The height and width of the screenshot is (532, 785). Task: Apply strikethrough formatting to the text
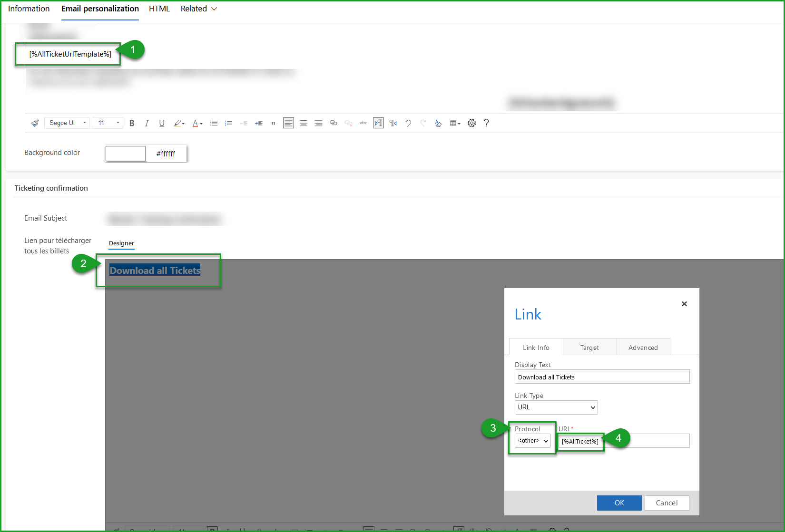click(x=363, y=123)
